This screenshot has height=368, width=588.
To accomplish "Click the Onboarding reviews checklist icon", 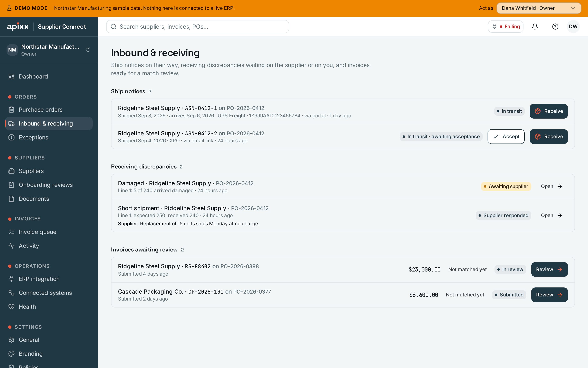I will coord(11,185).
